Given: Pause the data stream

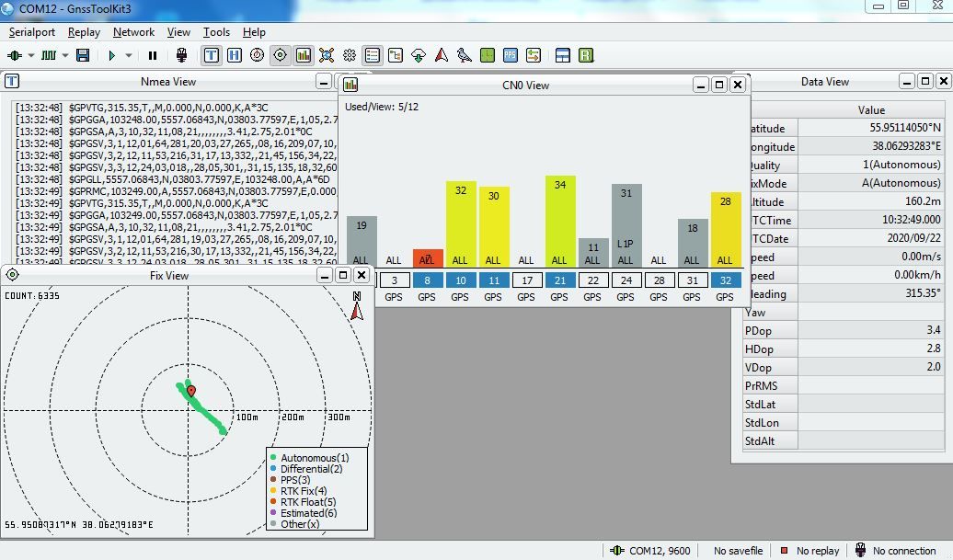Looking at the screenshot, I should pos(153,55).
